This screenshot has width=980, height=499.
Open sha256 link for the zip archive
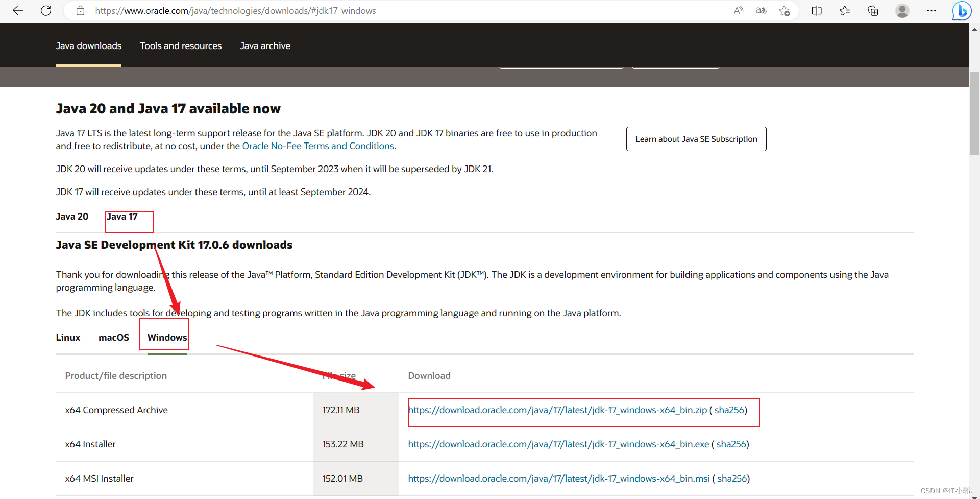(x=729, y=410)
